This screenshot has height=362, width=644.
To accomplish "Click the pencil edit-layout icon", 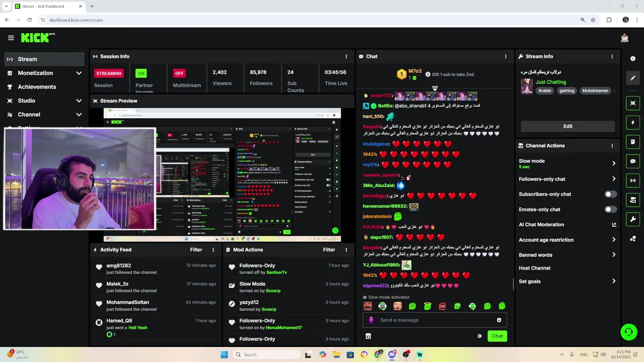I will coord(632,78).
